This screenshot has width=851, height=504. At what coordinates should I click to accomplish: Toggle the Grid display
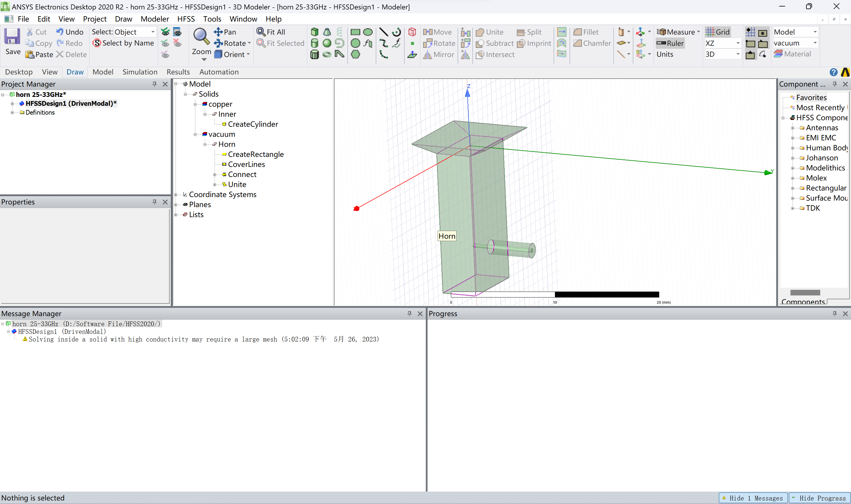click(717, 32)
